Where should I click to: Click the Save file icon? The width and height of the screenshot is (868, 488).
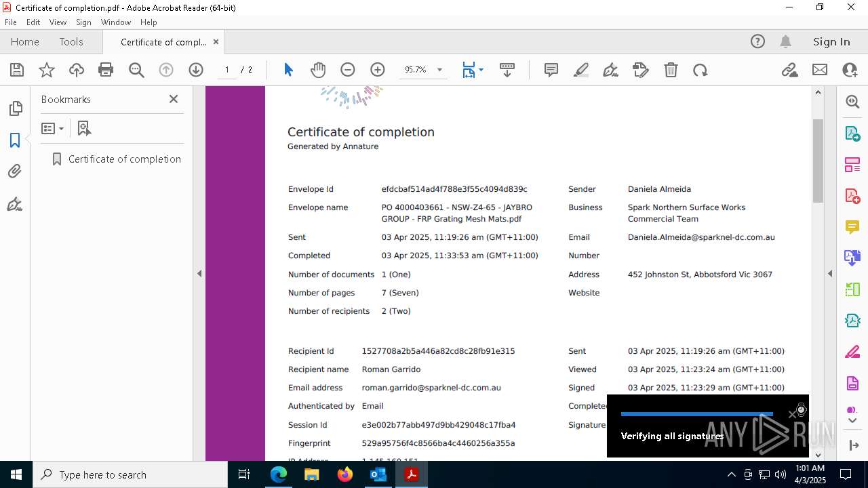pos(17,70)
